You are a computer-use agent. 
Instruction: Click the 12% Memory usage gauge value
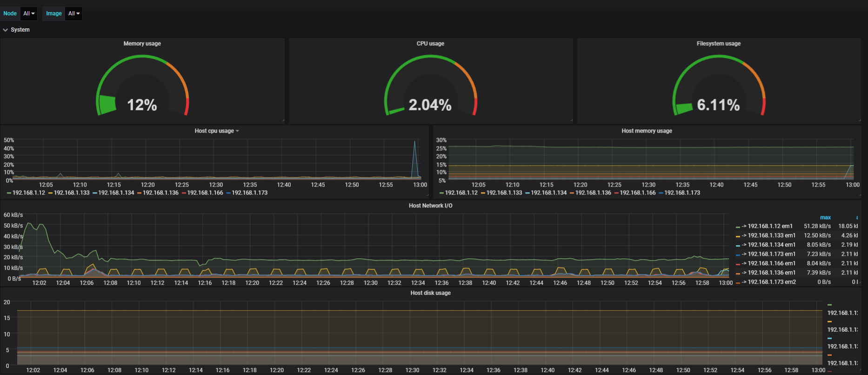click(x=142, y=105)
